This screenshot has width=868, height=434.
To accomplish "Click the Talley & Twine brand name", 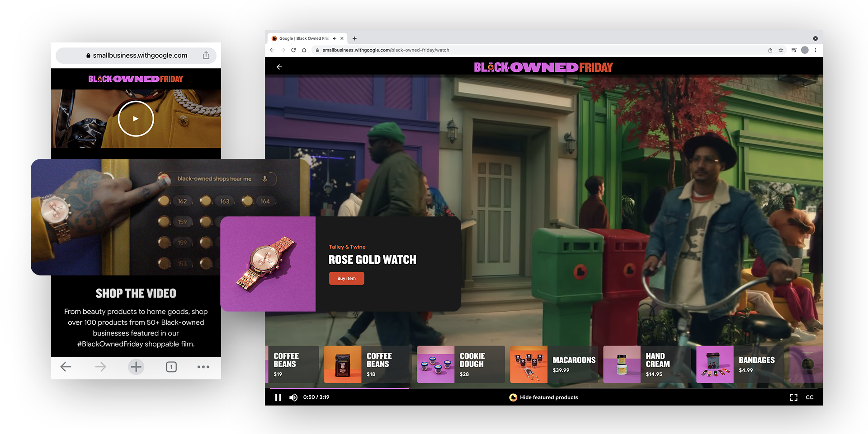I will point(347,247).
